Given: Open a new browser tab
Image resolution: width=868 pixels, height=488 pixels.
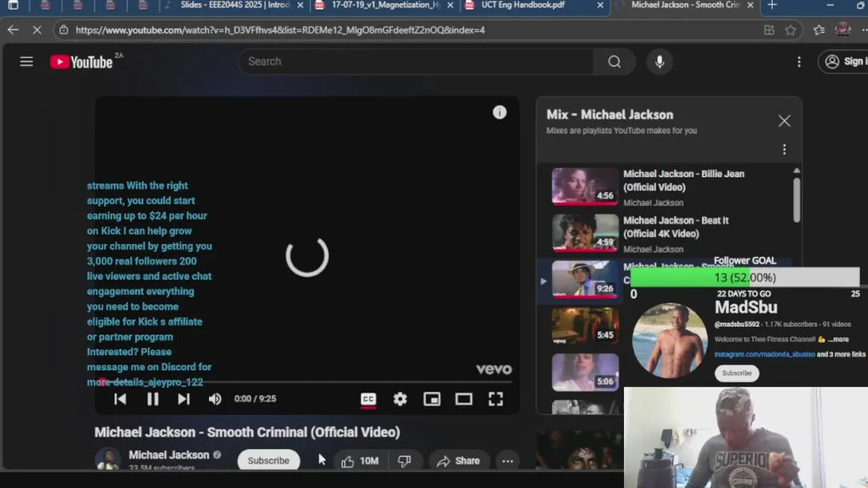Looking at the screenshot, I should click(772, 5).
